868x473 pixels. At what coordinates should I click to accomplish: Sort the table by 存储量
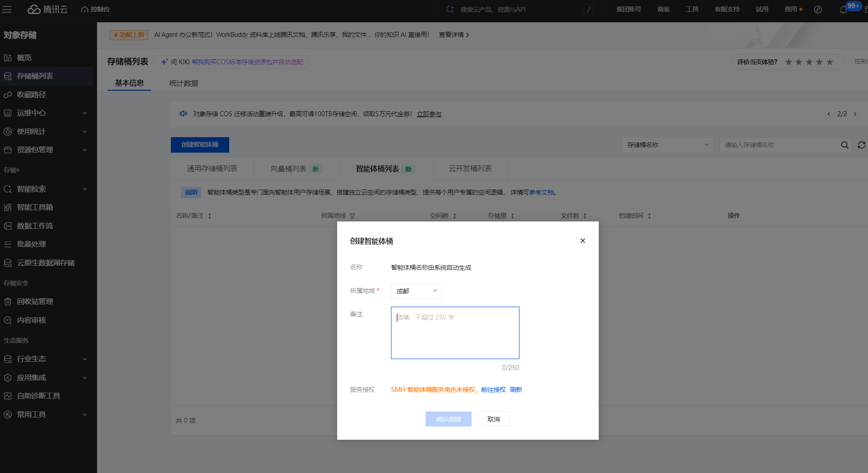pos(513,216)
